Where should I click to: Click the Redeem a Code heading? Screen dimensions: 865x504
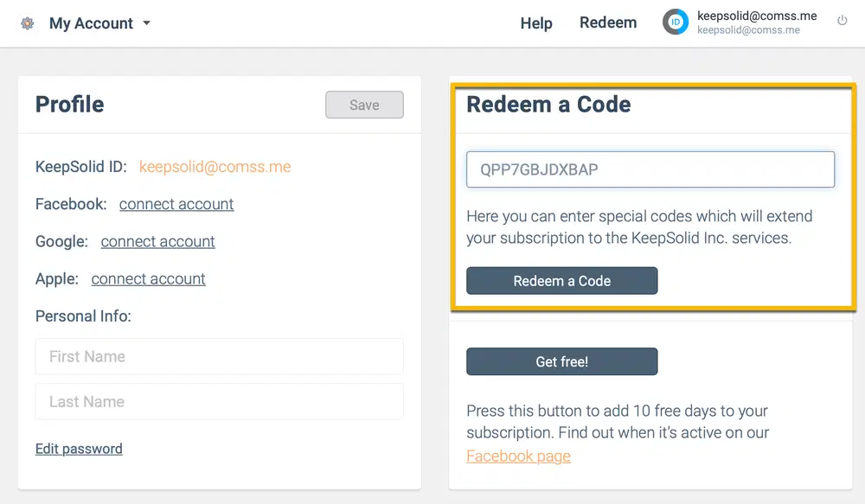pos(548,105)
